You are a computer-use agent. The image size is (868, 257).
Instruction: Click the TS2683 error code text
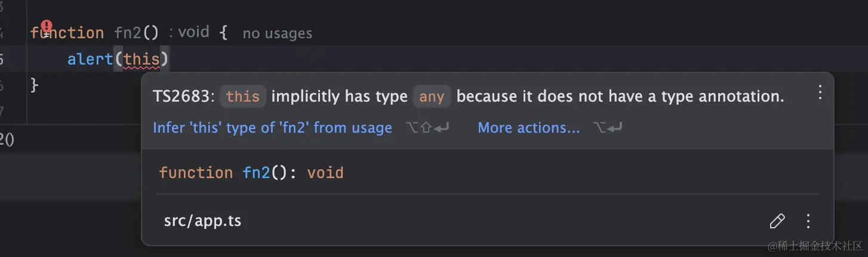[184, 97]
